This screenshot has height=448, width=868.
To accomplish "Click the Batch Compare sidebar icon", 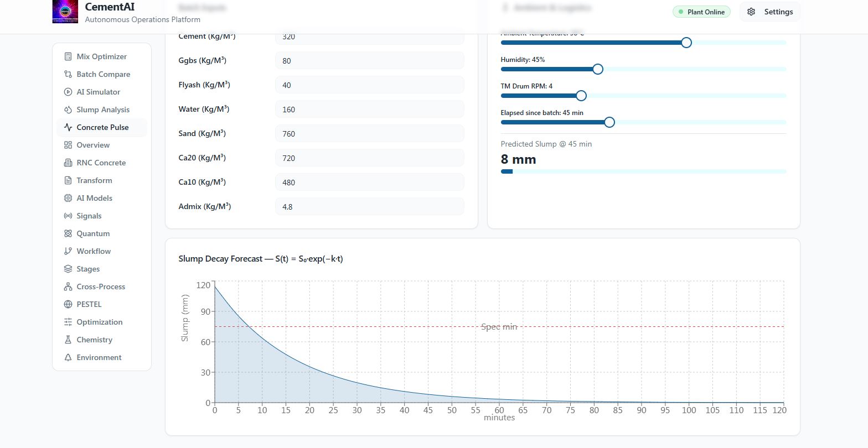I will tap(68, 74).
